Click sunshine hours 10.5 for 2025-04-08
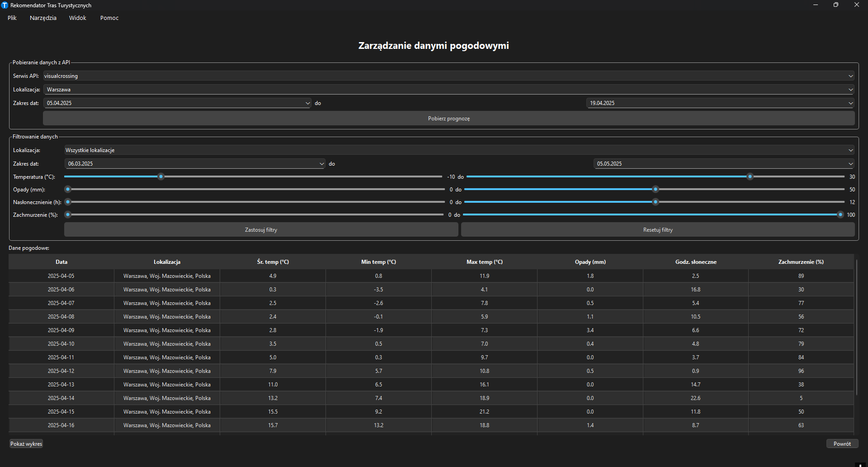 click(x=696, y=317)
